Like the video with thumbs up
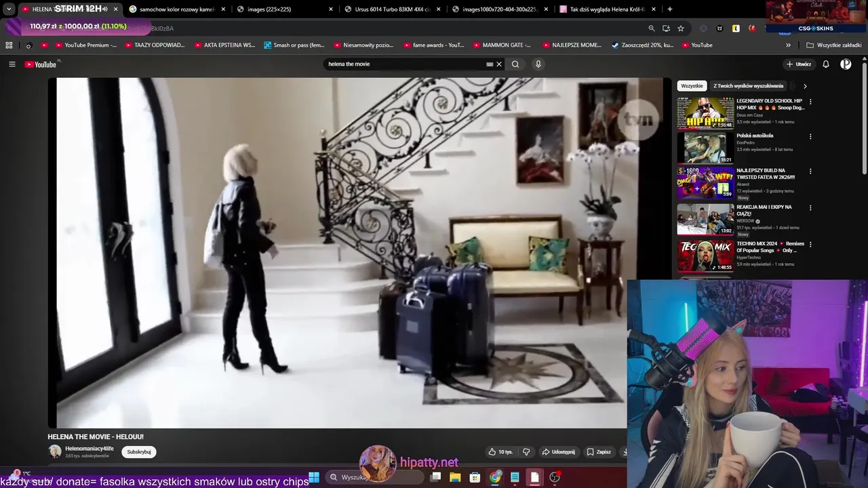The height and width of the screenshot is (488, 868). [x=500, y=452]
